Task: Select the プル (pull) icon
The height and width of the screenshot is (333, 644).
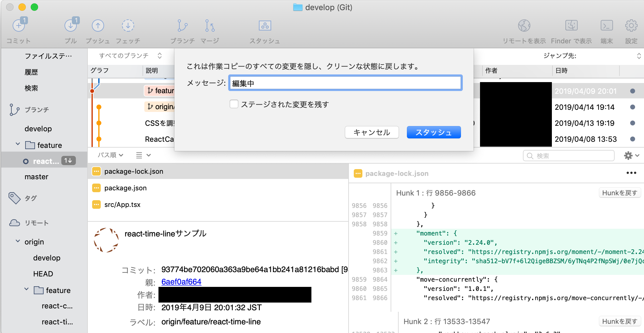Action: [x=71, y=26]
